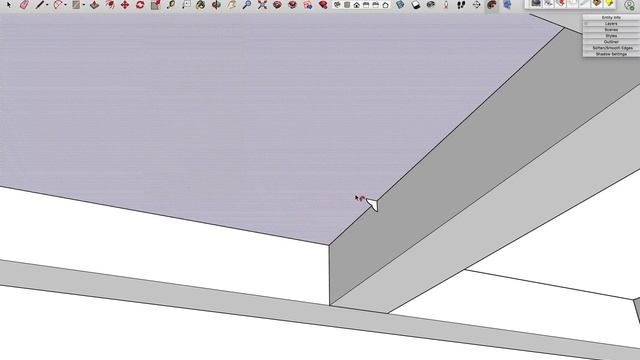Choose the pink Eraser tool

(x=24, y=5)
